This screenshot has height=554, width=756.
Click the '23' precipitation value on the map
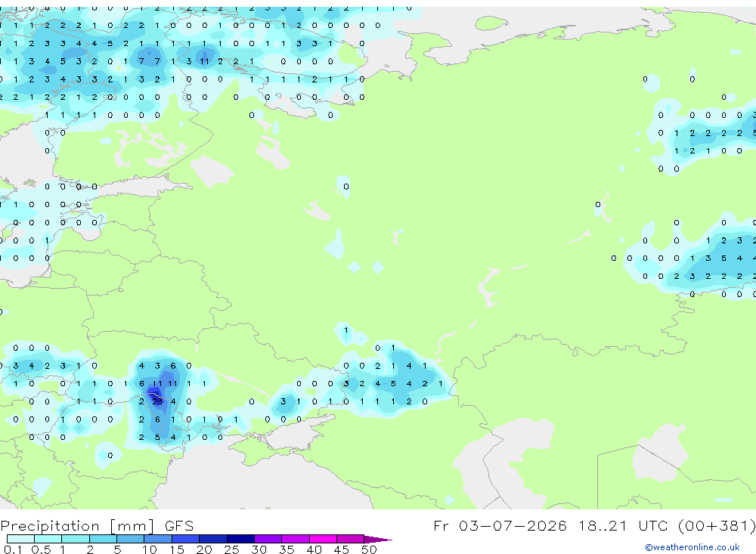pos(157,401)
